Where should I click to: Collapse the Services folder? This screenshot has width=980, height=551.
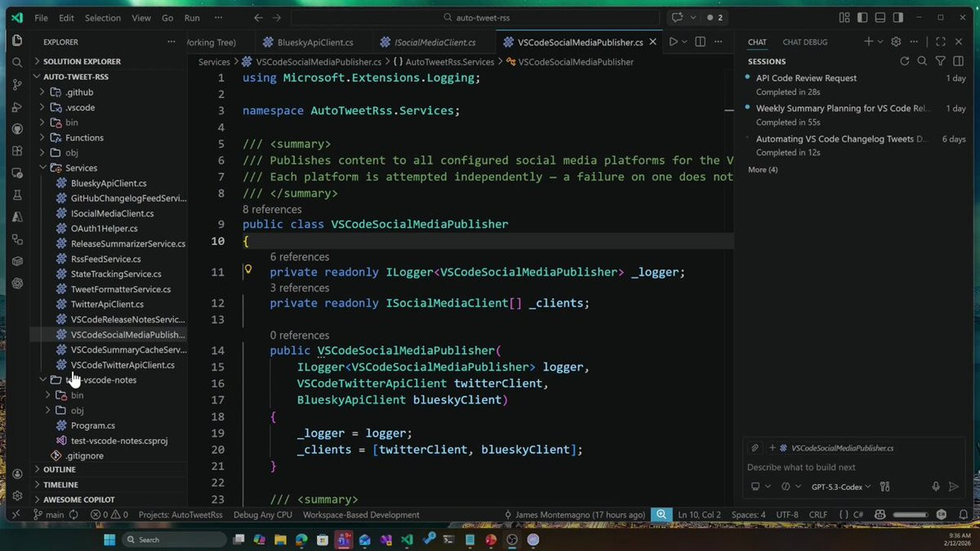pyautogui.click(x=109, y=168)
